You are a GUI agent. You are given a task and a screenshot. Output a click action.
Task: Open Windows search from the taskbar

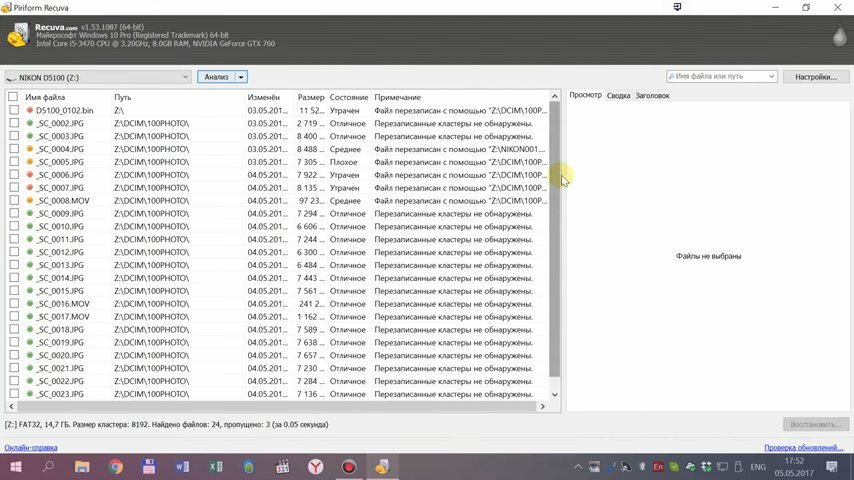pos(48,467)
